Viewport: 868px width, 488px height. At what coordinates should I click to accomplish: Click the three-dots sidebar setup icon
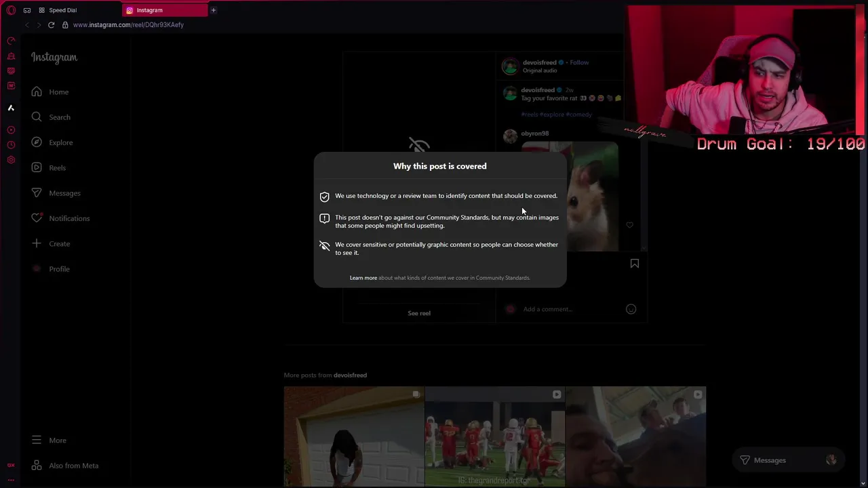tap(11, 480)
